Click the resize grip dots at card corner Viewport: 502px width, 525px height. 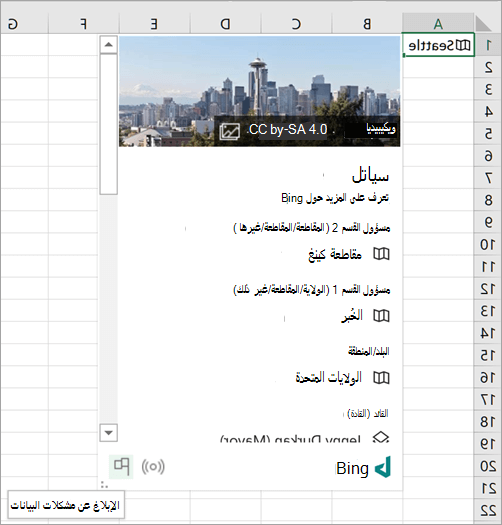coord(104,484)
